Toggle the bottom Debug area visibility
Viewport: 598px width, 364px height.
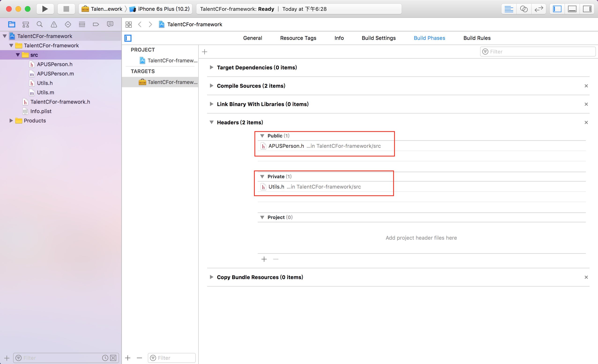coord(572,9)
